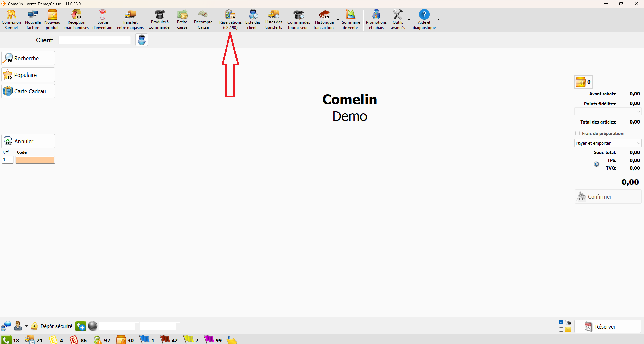Click client lookup icon beside Client field

[142, 40]
